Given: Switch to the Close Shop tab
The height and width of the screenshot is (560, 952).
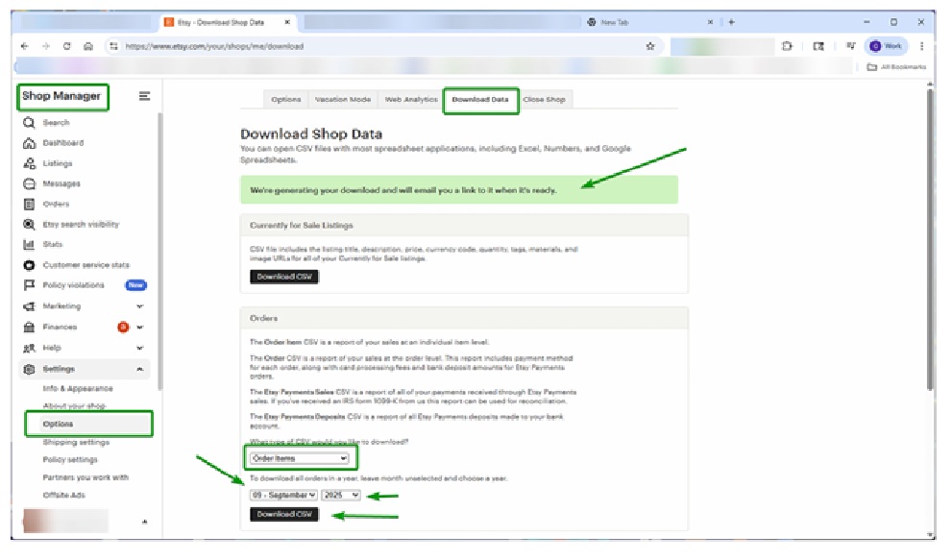Looking at the screenshot, I should pos(544,99).
